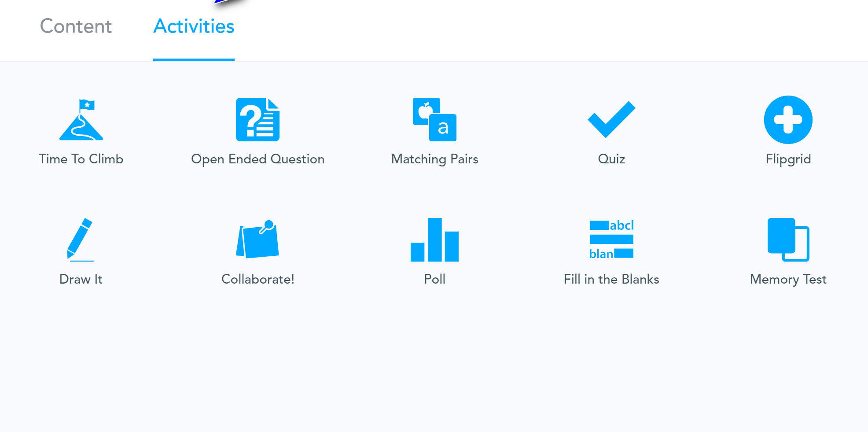Select the Draw It pencil icon
This screenshot has width=868, height=432.
pos(81,240)
